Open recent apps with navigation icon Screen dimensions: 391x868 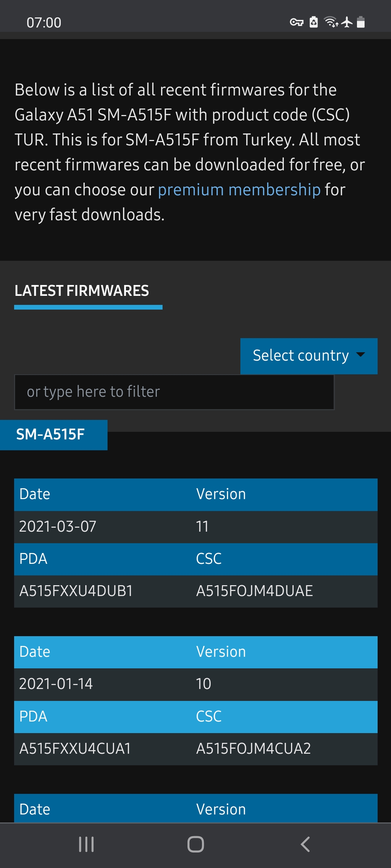pyautogui.click(x=87, y=844)
